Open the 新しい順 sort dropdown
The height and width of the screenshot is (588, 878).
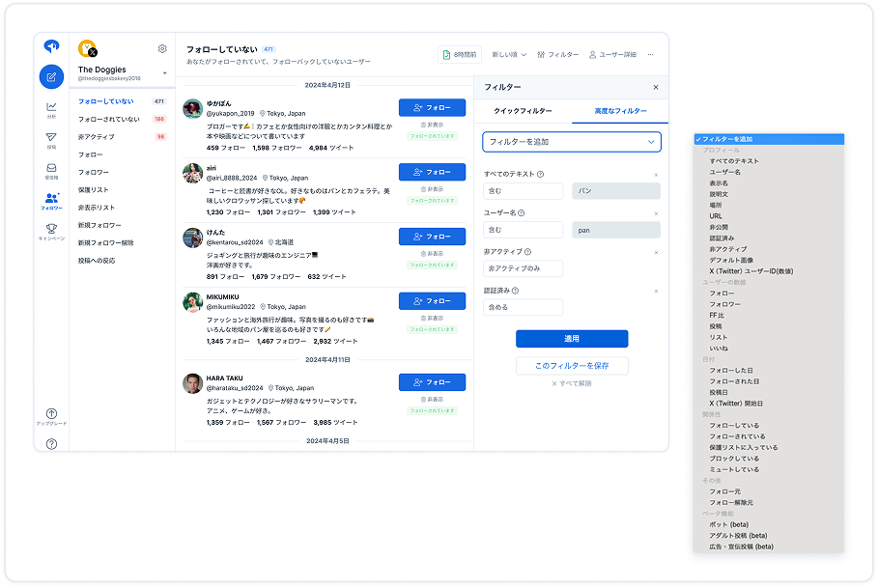[x=509, y=55]
